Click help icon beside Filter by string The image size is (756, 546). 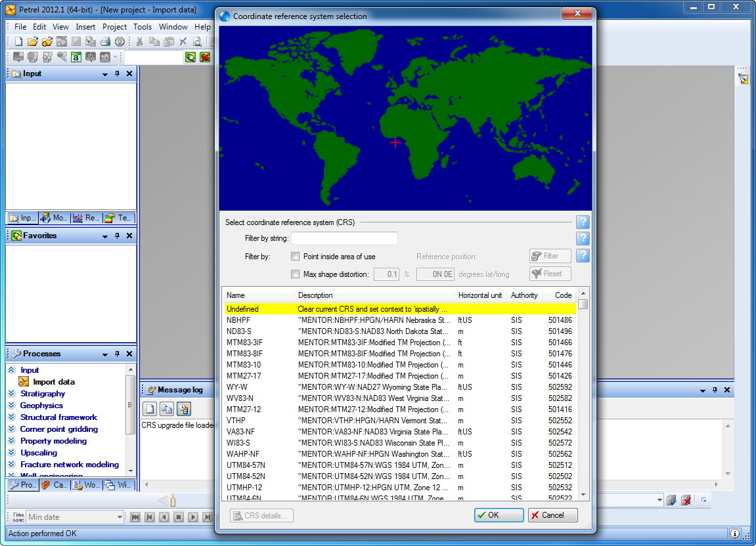pyautogui.click(x=583, y=238)
